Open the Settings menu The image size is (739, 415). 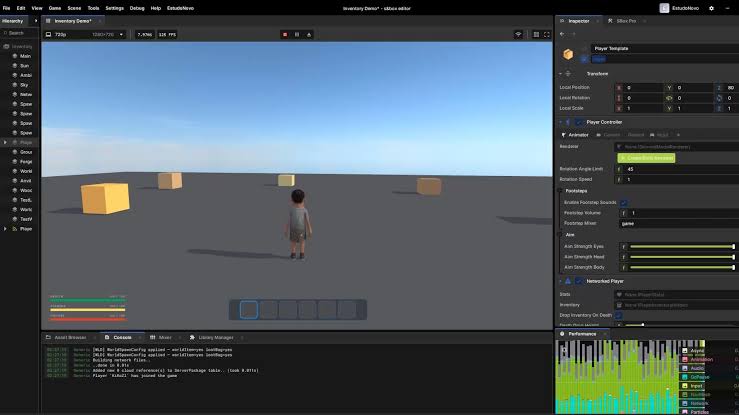(115, 8)
